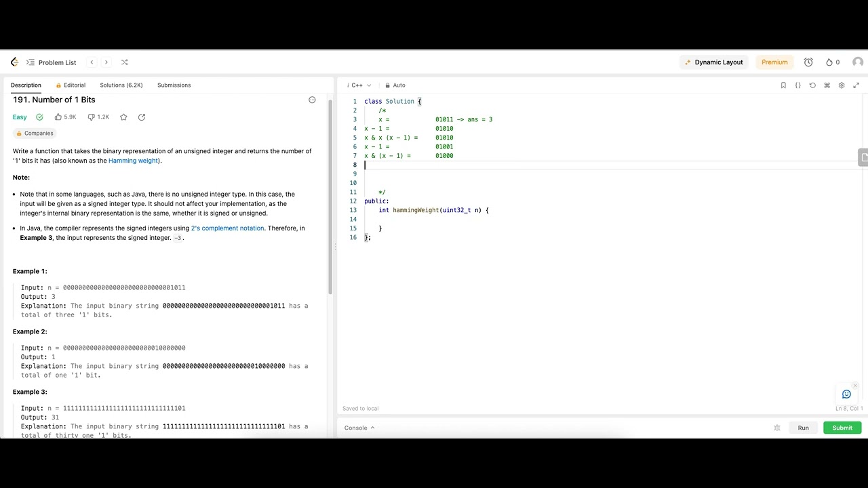
Task: Format code with braces icon
Action: 797,85
